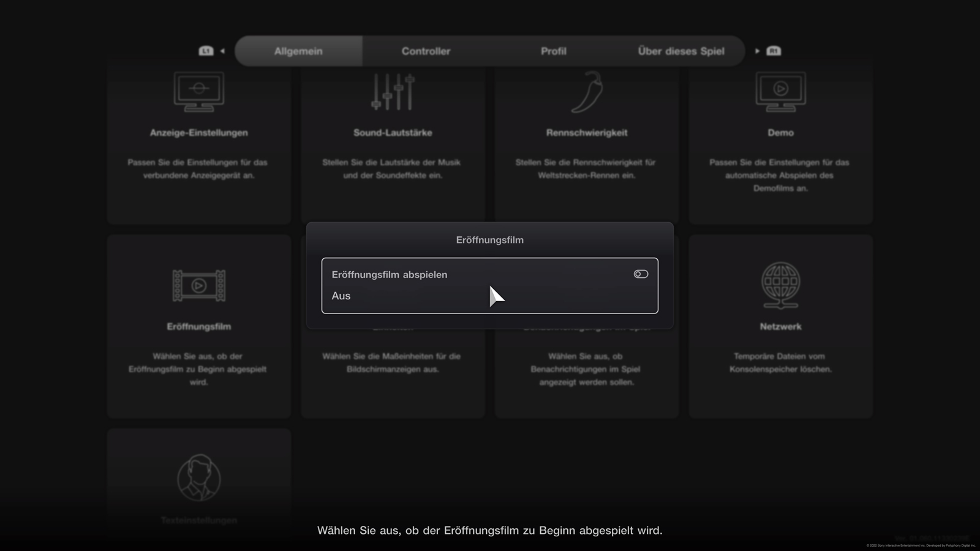Click 'Stellen Sie die Lautstärke der Musik' description
Viewport: 980px width, 551px height.
392,169
